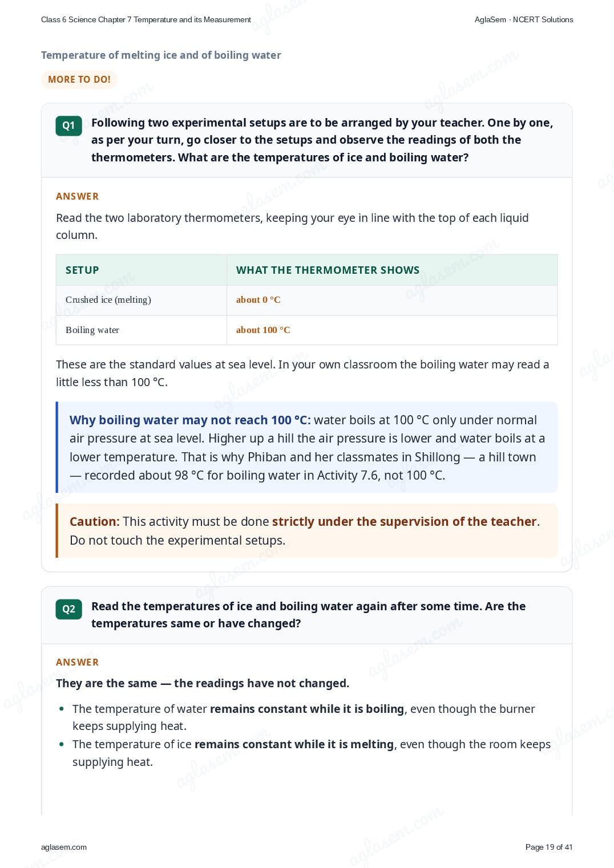Click the Q1 question badge
Viewport: 614px width, 868px height.
68,125
